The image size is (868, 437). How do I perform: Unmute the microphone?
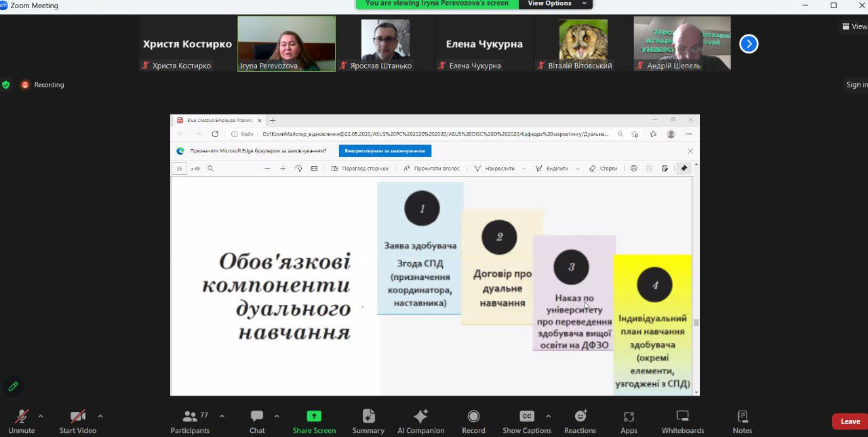[22, 421]
